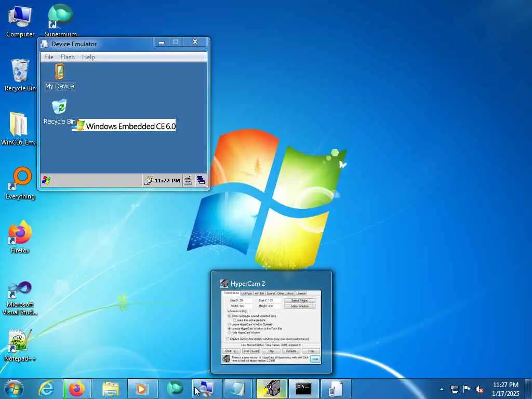This screenshot has width=532, height=399.
Task: Open the CE on-screen keyboard icon
Action: (188, 180)
